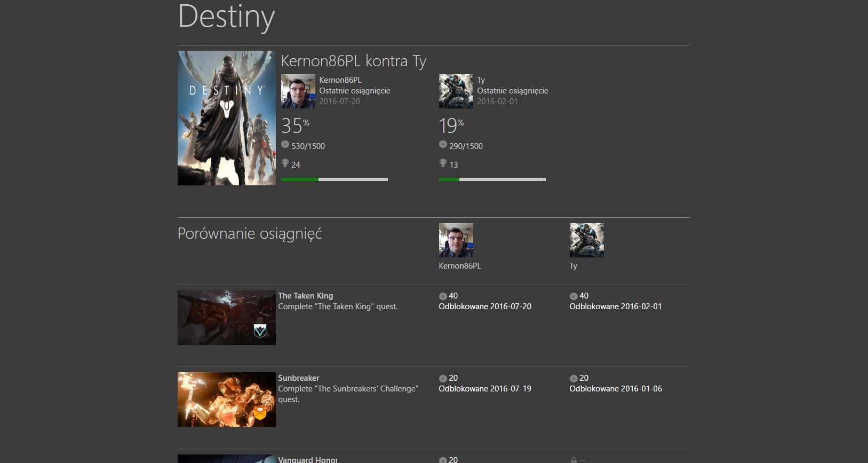
Task: Click trophy icon next to 13
Action: click(443, 163)
